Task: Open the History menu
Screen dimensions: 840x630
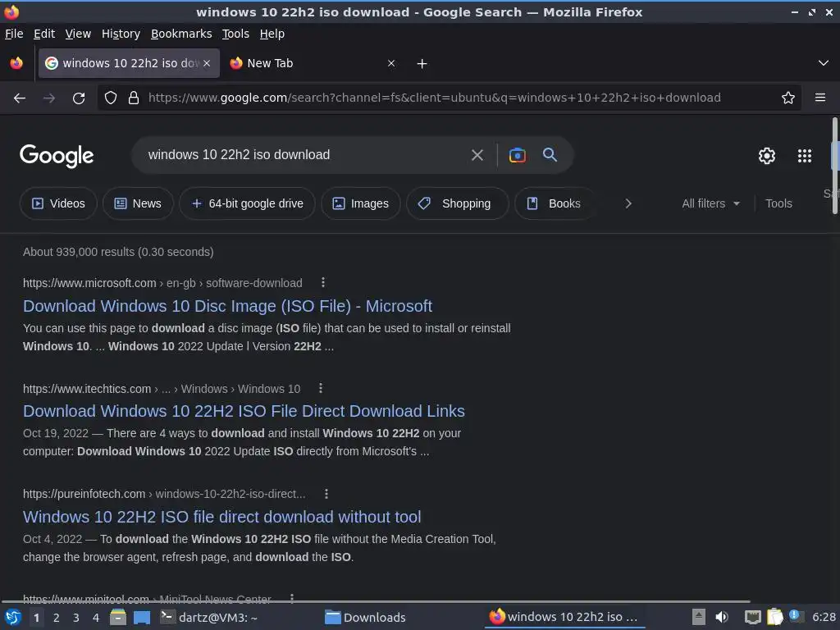Action: click(x=121, y=34)
